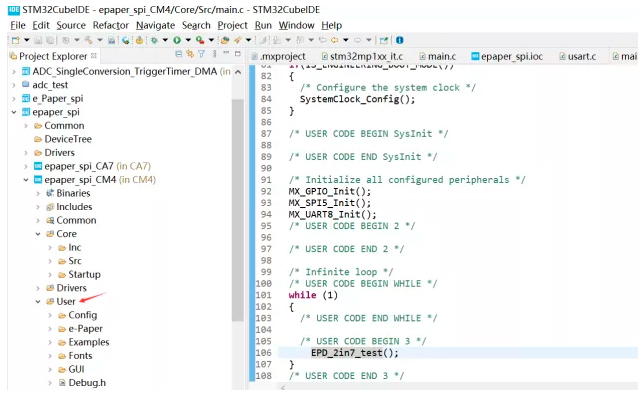Viewport: 642px width, 395px height.
Task: Switch to the epaper_spi.ioc editor tab
Action: coord(507,56)
